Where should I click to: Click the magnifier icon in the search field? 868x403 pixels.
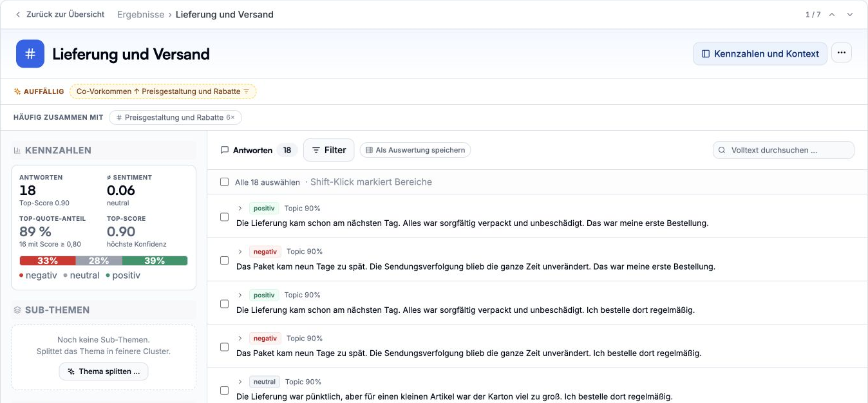click(x=722, y=150)
